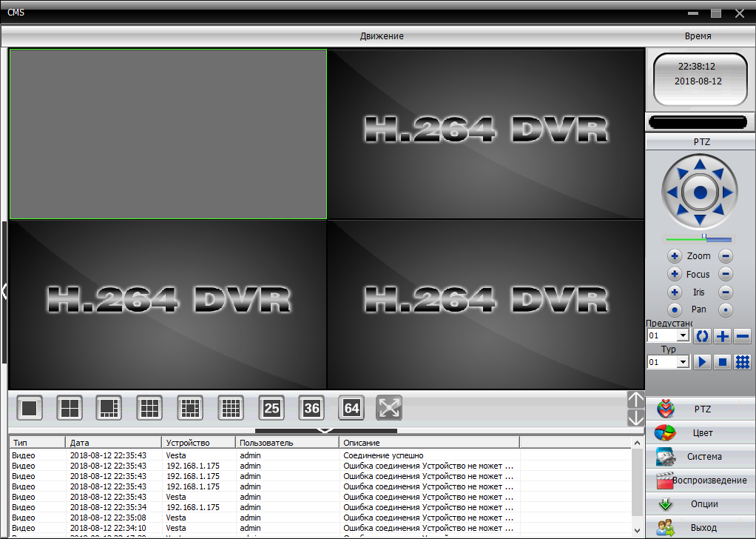Click the Выход button
This screenshot has height=539, width=756.
[x=701, y=528]
